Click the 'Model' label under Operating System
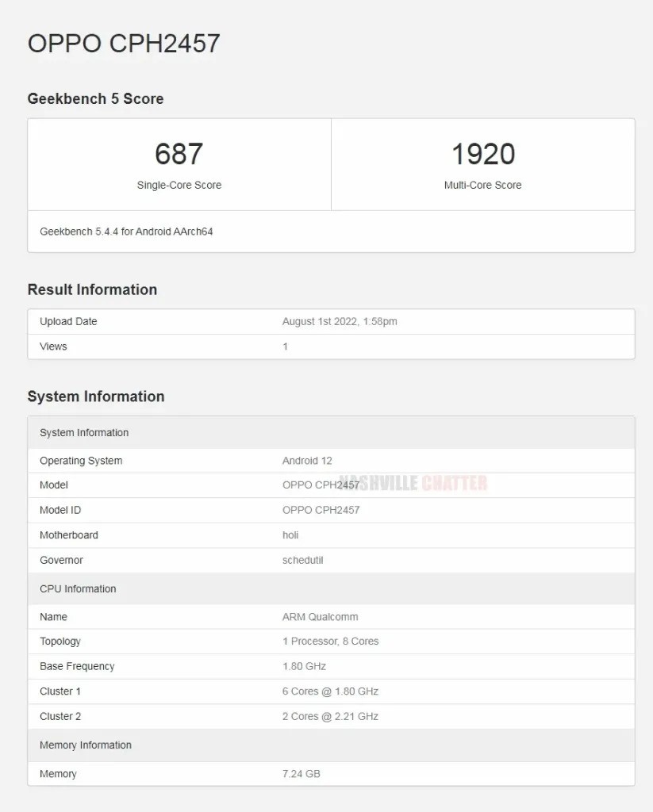 tap(54, 485)
